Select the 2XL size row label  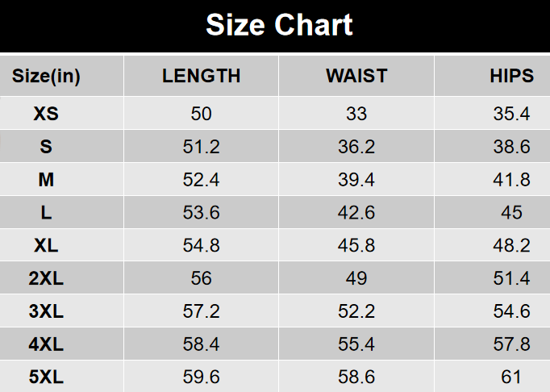46,278
